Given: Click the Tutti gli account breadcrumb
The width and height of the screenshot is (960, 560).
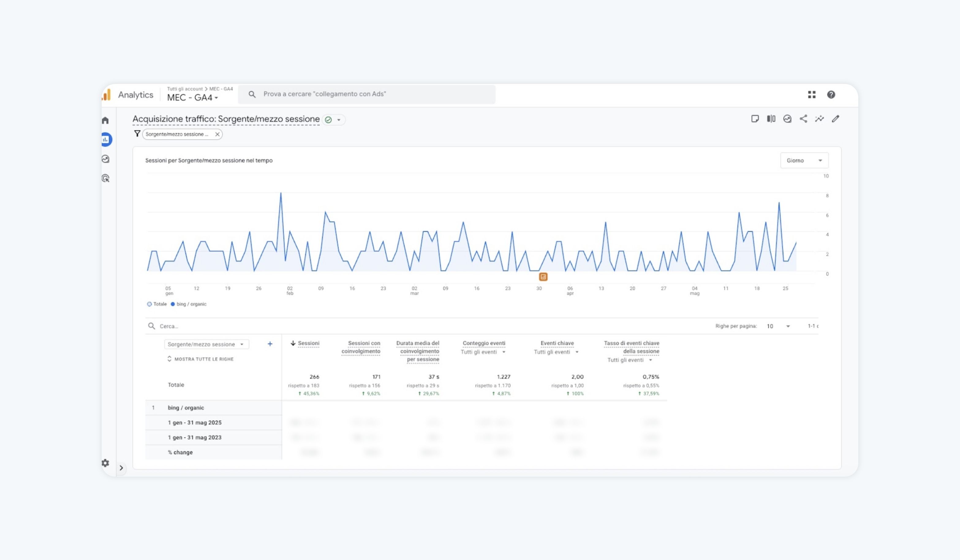Looking at the screenshot, I should 185,89.
